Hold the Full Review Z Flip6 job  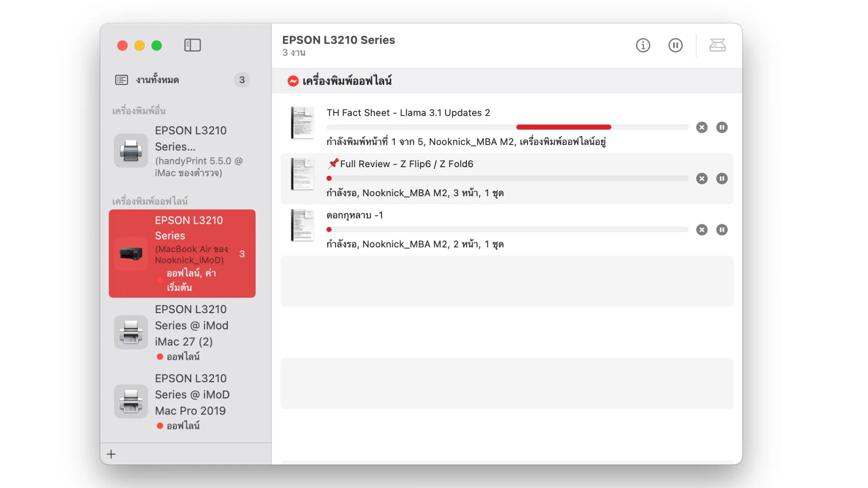722,178
